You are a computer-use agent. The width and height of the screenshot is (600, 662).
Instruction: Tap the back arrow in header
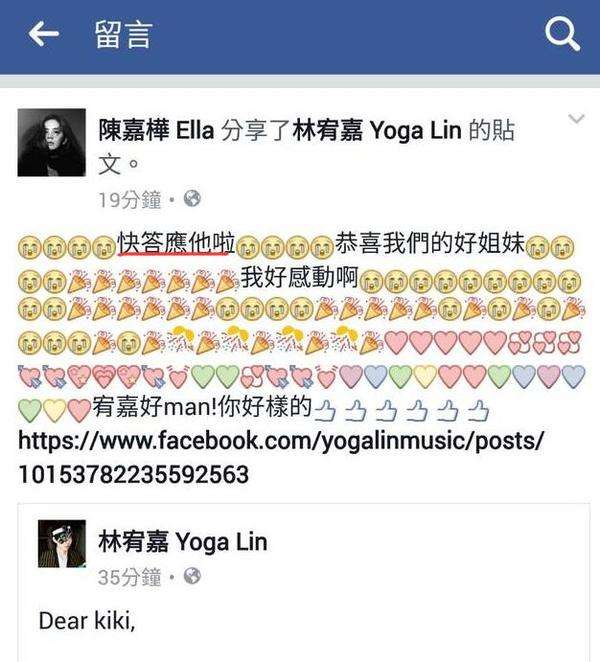click(x=43, y=34)
